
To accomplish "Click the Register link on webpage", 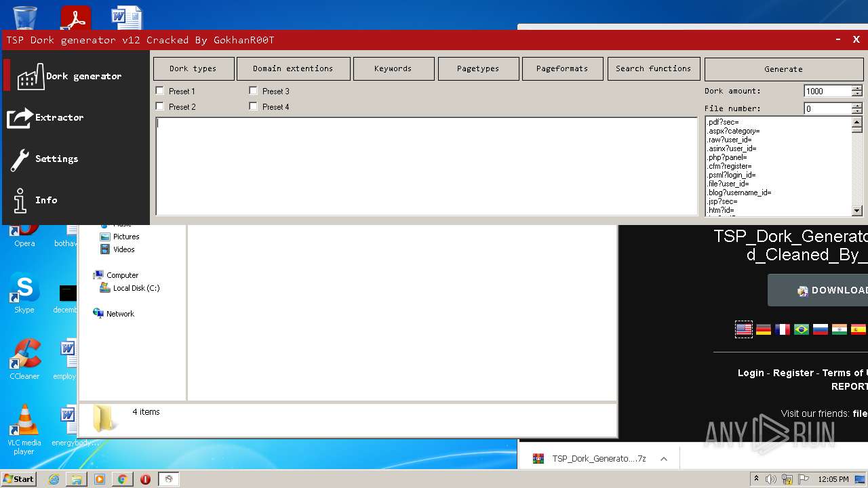I will [793, 373].
